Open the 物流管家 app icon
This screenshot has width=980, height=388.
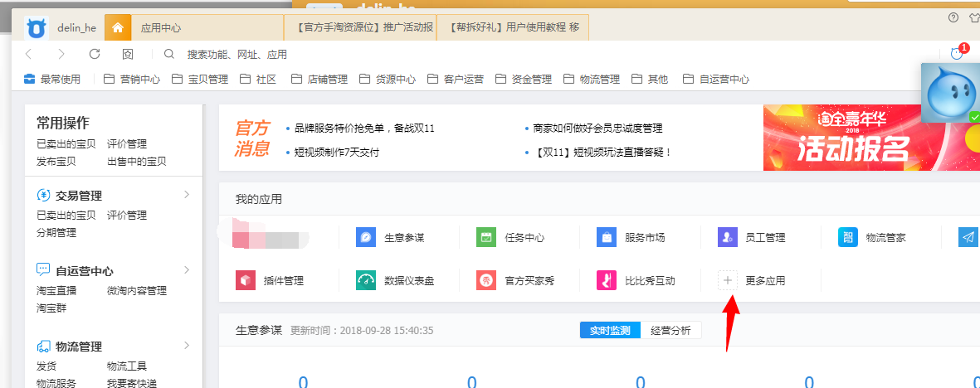(x=848, y=237)
